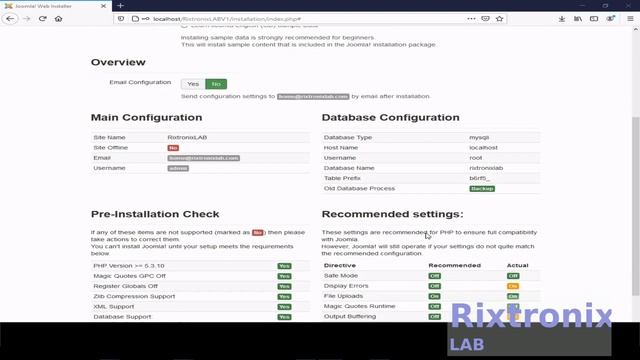Viewport: 640px width, 360px height.
Task: Click the Yes badge for PHP Version row
Action: click(x=284, y=266)
